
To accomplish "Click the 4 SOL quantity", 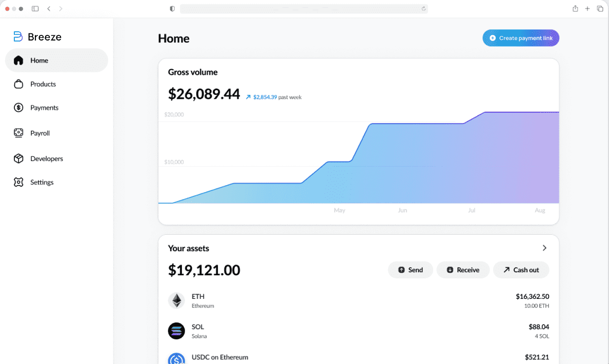I will pos(542,336).
